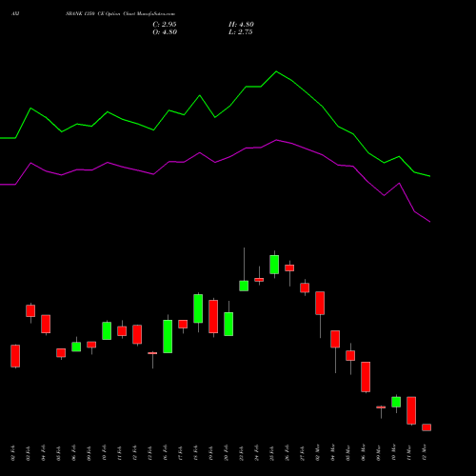Select the 06 Mar date label
This screenshot has height=476, width=476.
(364, 453)
